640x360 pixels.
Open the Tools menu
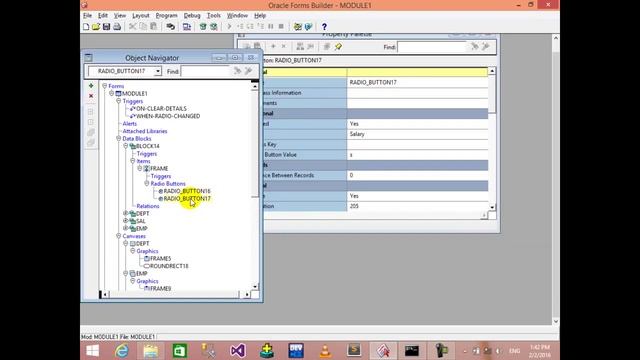(x=213, y=16)
